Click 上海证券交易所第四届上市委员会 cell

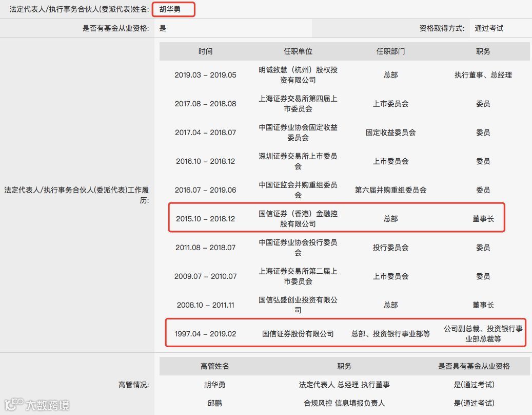(x=298, y=104)
